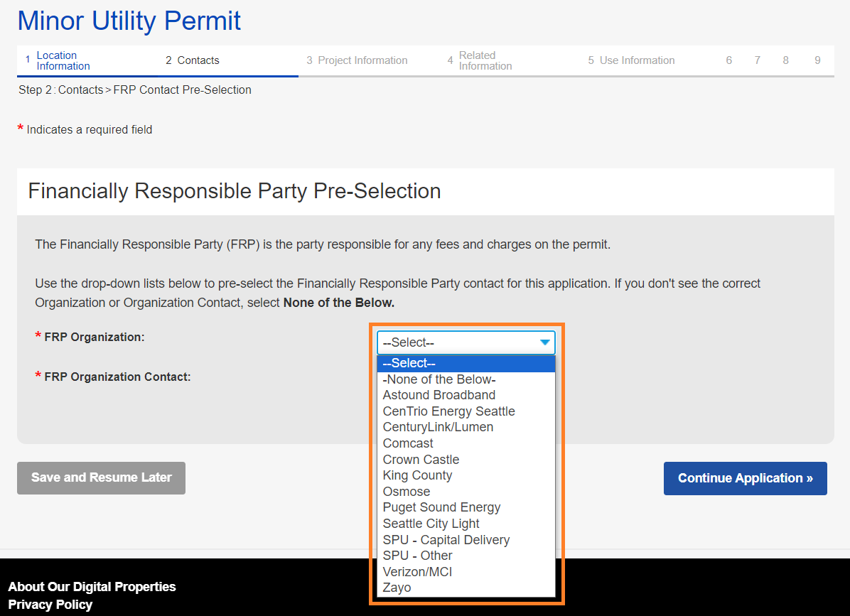This screenshot has height=616, width=850.
Task: Switch to step 5 Use Information
Action: click(636, 60)
